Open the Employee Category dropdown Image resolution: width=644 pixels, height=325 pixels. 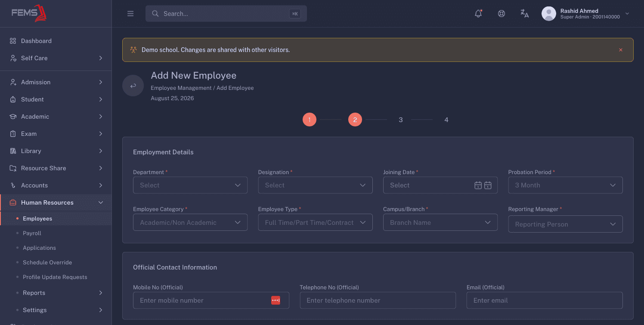click(190, 223)
